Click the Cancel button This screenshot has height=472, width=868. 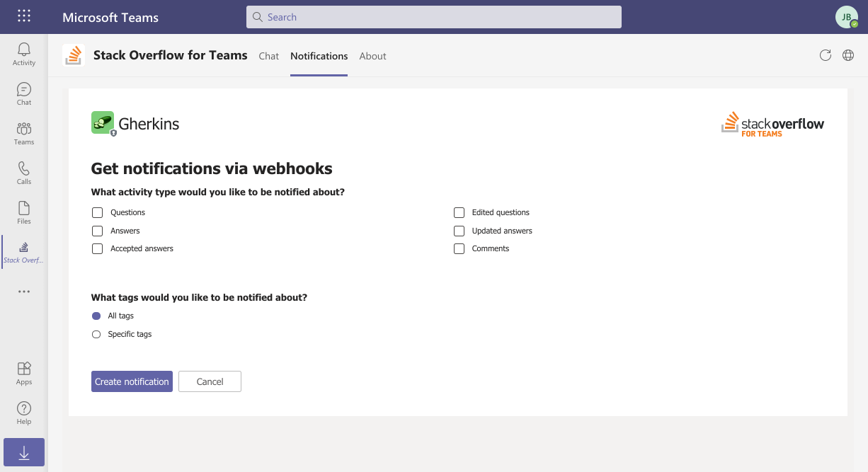[210, 381]
